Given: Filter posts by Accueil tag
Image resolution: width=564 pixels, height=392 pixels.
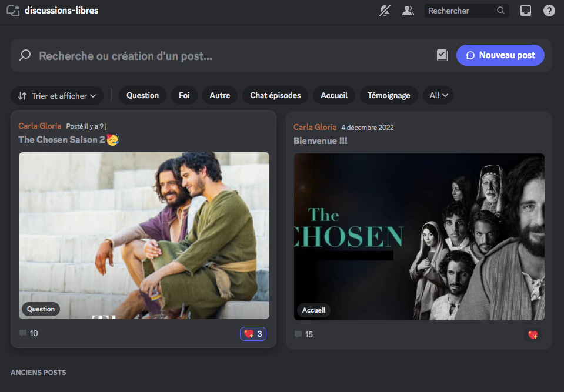Looking at the screenshot, I should [x=334, y=96].
